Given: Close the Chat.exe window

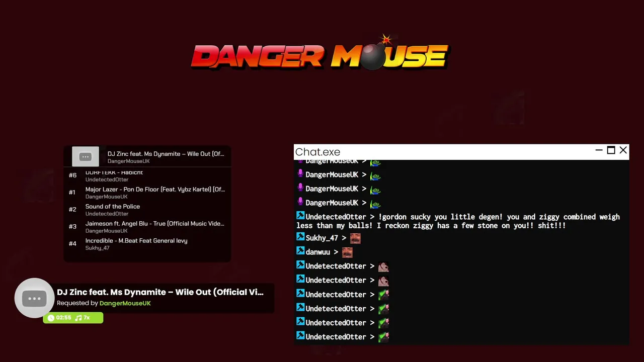Looking at the screenshot, I should coord(623,150).
